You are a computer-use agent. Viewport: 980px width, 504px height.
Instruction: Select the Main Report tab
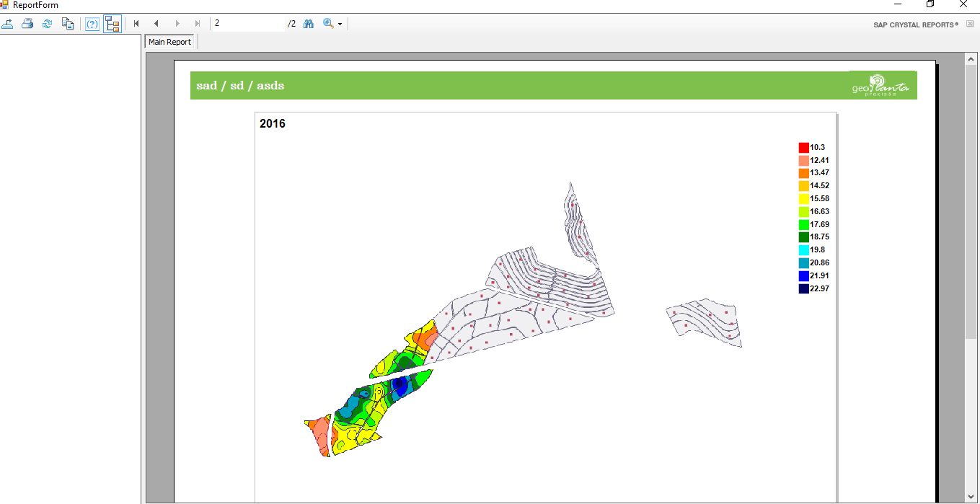click(x=170, y=42)
